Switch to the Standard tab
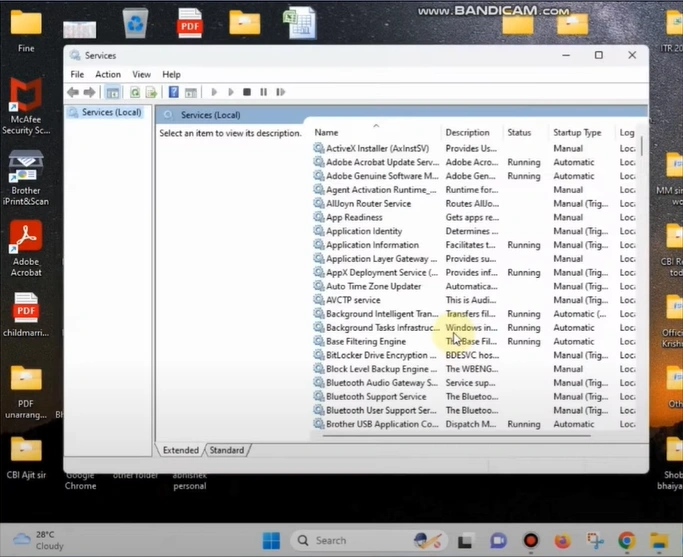683x557 pixels. click(227, 450)
